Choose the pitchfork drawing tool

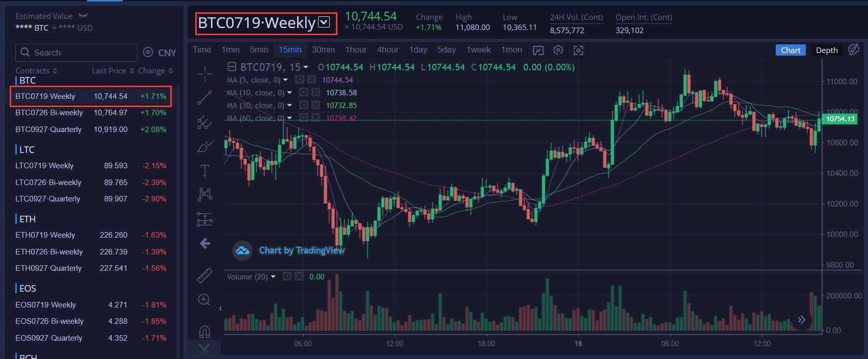click(x=205, y=122)
